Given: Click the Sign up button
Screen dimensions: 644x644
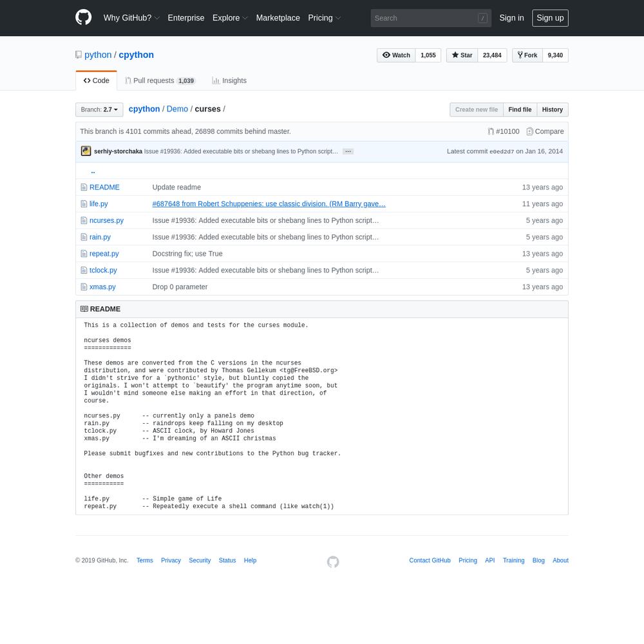Looking at the screenshot, I should [551, 18].
